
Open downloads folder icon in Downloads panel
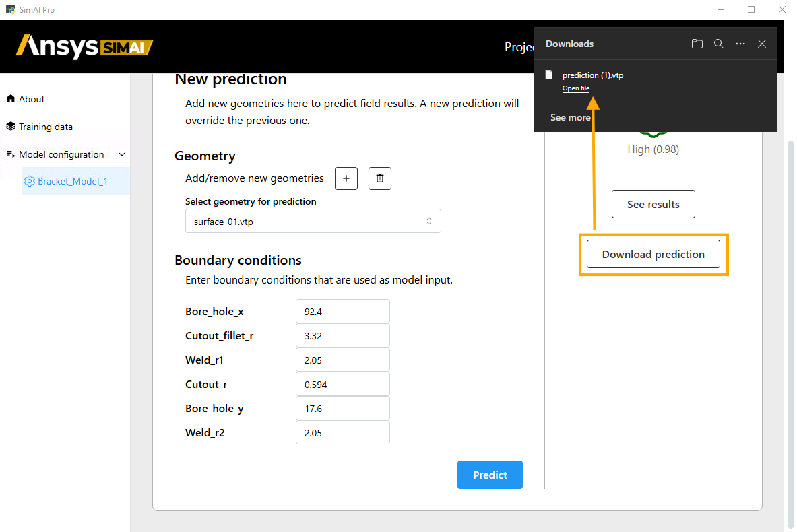click(697, 44)
